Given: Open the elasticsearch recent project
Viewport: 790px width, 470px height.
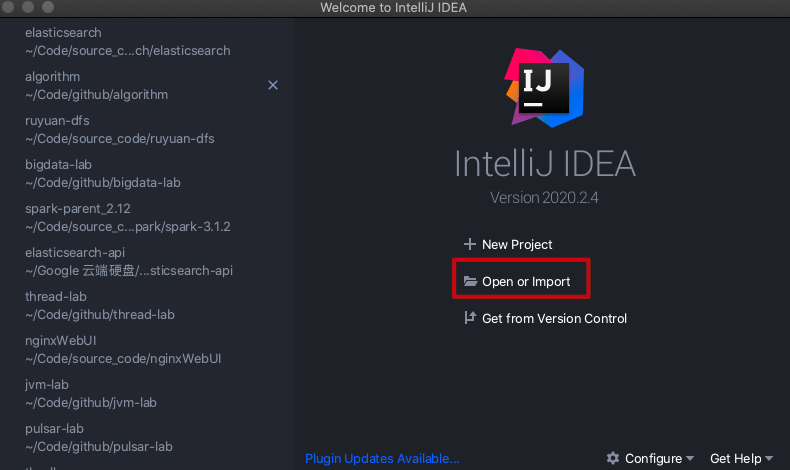Looking at the screenshot, I should [127, 42].
